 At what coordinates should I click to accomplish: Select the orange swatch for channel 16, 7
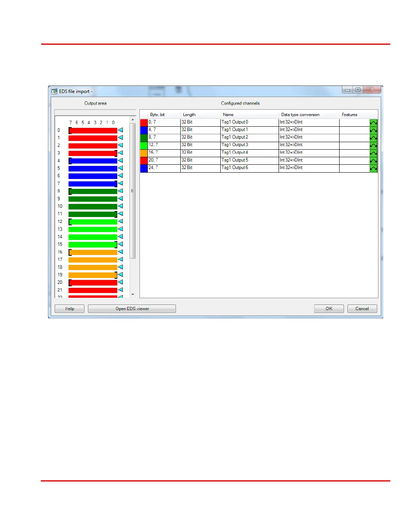point(144,153)
